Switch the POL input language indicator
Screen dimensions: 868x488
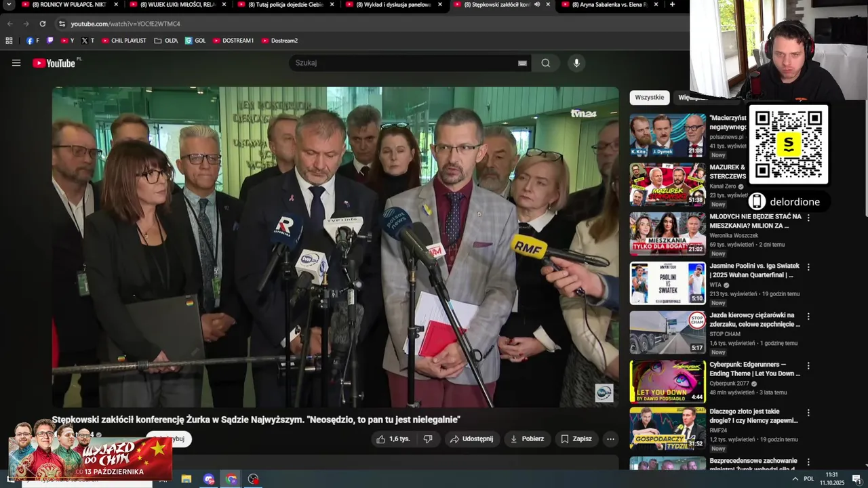[808, 479]
